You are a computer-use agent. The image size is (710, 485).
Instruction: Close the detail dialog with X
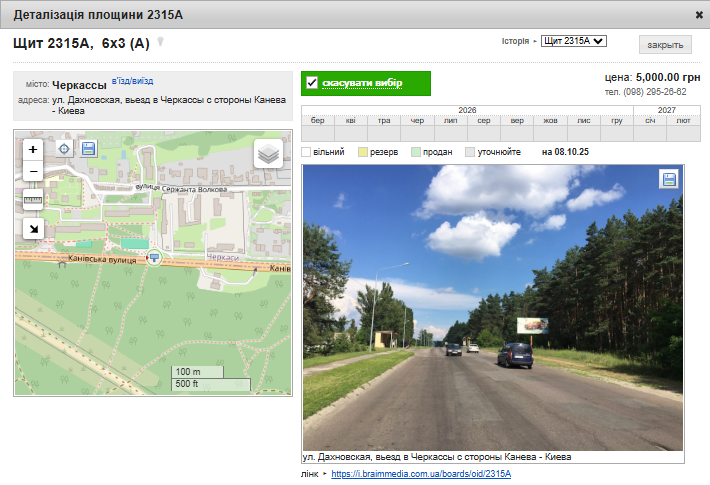(699, 14)
